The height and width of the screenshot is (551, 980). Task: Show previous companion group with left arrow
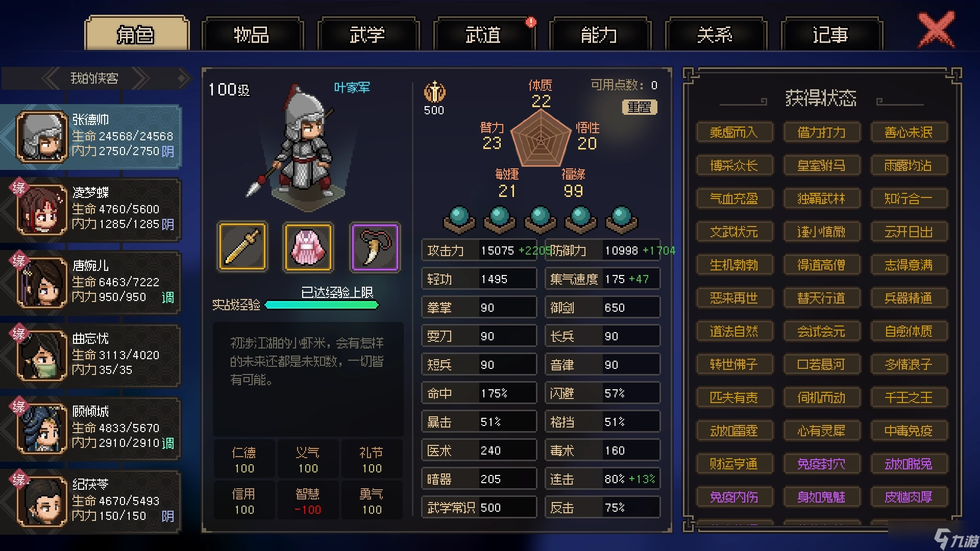[x=50, y=78]
